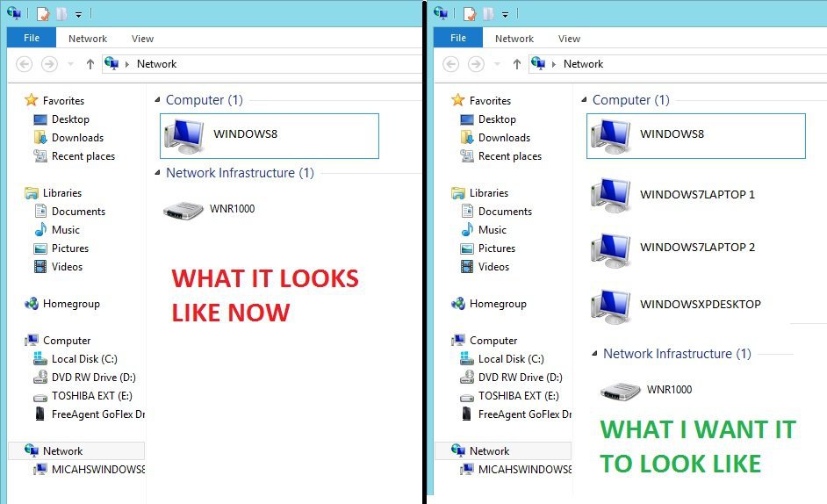Open DVD RW Drive (D:) in left window

click(x=84, y=378)
